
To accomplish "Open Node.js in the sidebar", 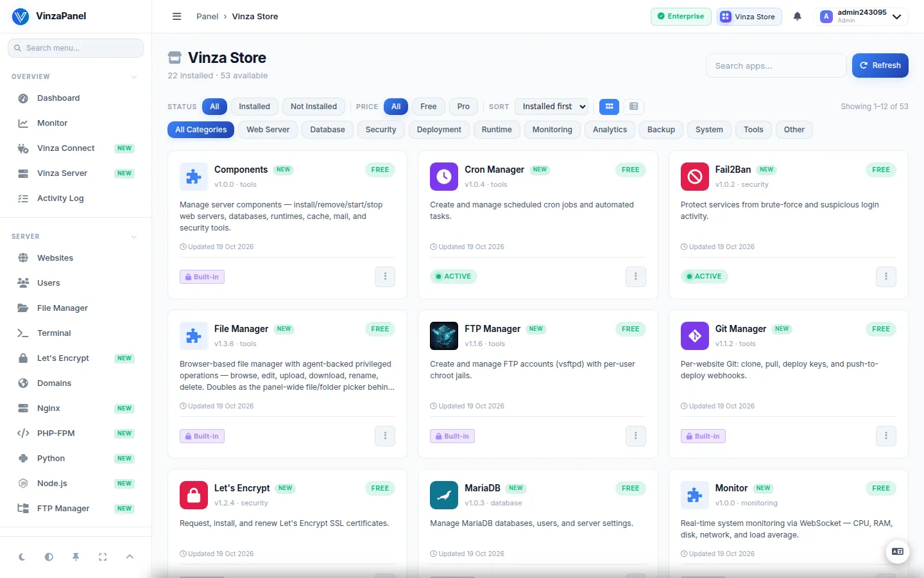I will 76,484.
